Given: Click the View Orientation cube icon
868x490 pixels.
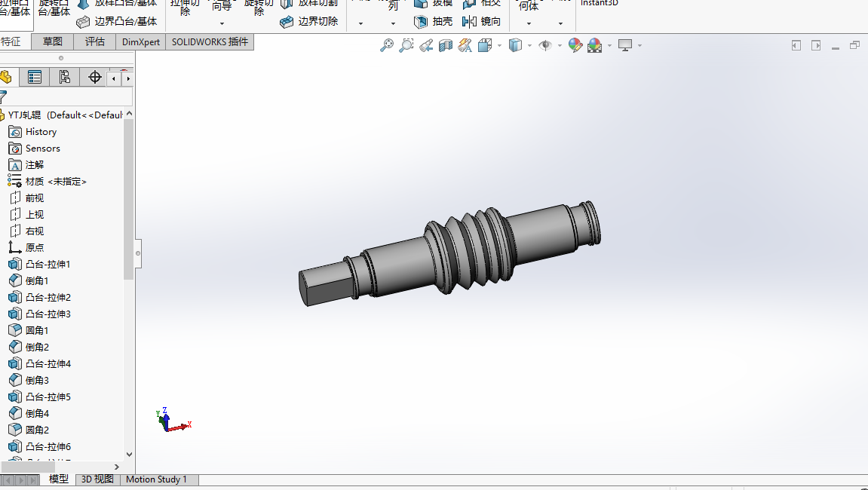Looking at the screenshot, I should (x=485, y=45).
